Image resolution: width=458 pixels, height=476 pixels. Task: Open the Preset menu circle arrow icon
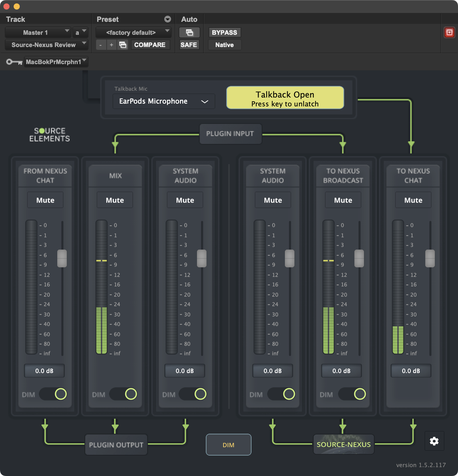[167, 19]
